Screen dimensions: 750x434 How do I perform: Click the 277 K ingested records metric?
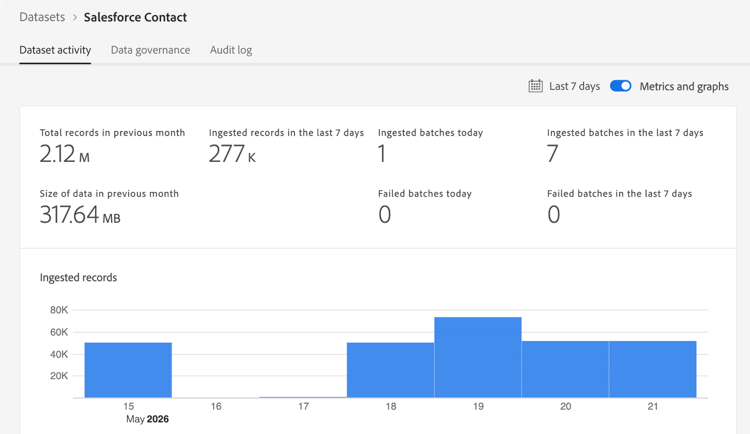coord(232,154)
